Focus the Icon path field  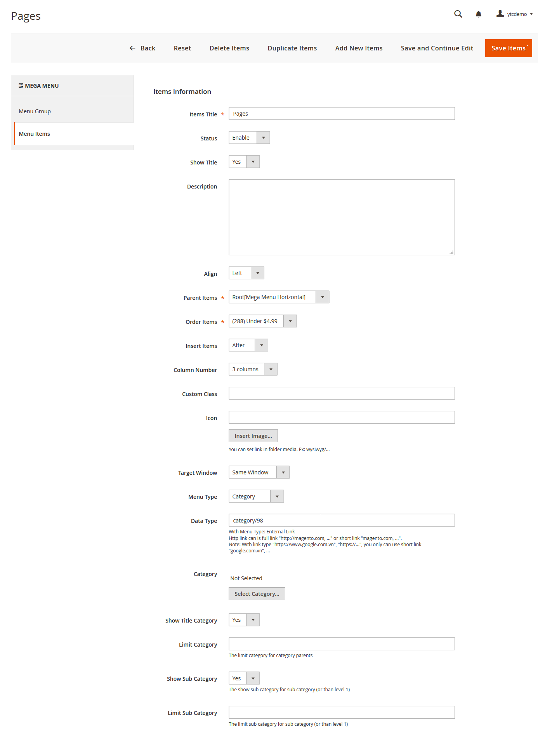click(x=342, y=417)
